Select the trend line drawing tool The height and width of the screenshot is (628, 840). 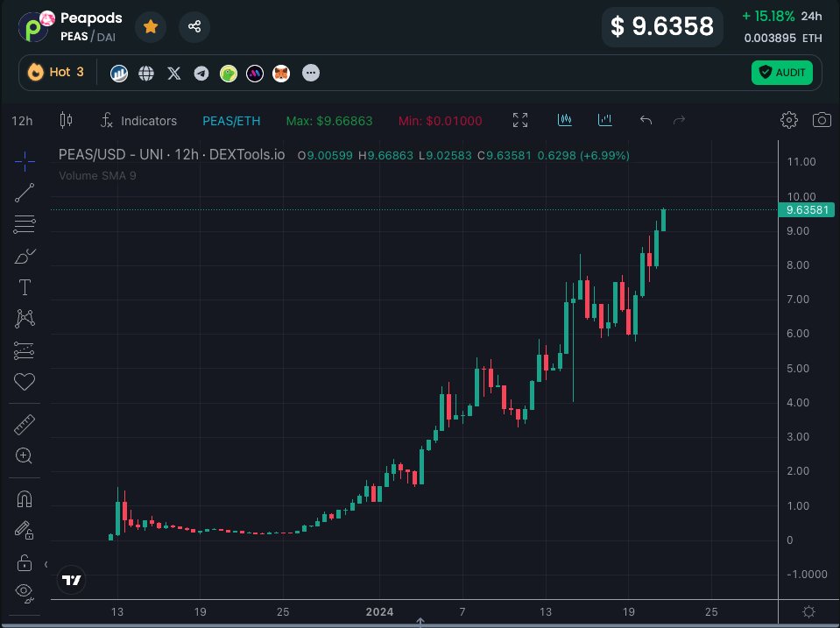pos(25,193)
